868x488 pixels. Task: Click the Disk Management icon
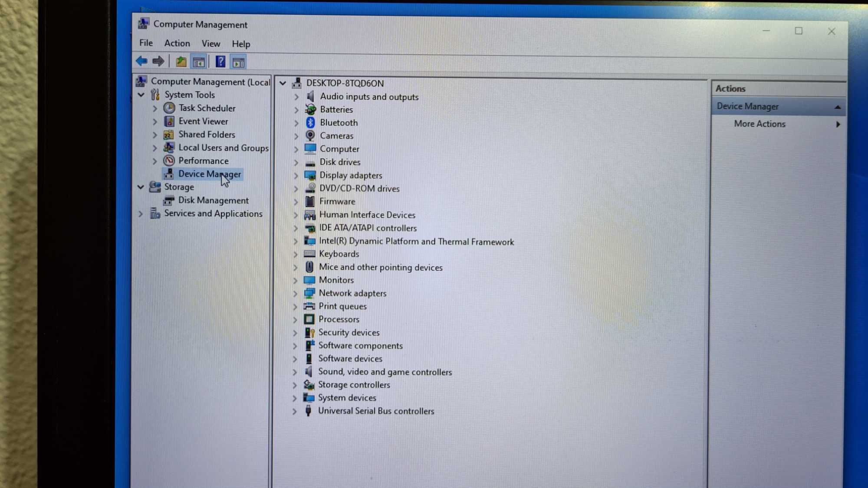(x=168, y=200)
